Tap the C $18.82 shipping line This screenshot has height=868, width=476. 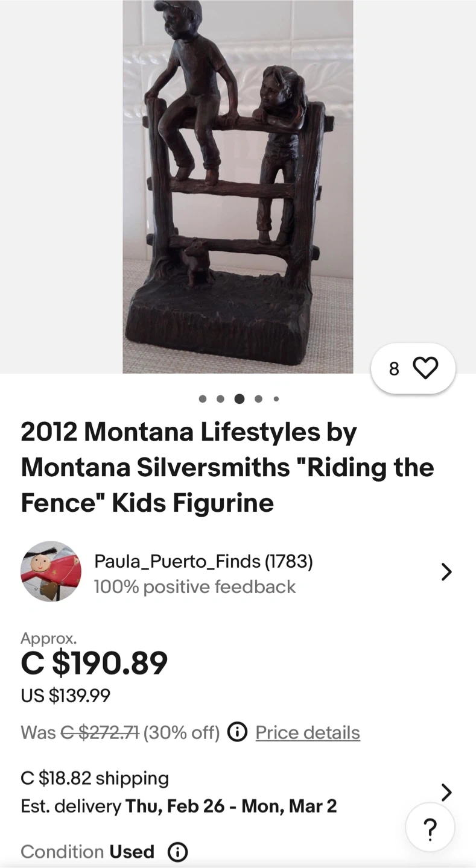click(x=95, y=778)
